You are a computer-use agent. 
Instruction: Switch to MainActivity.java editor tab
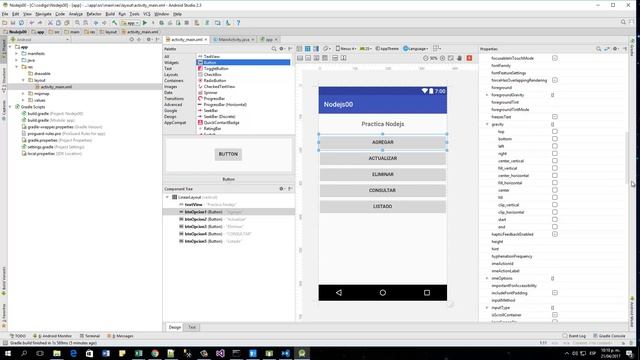233,40
